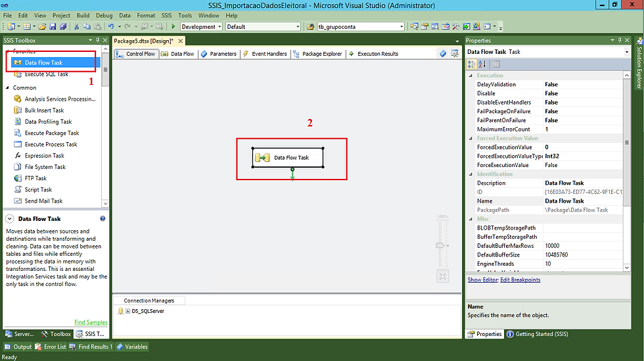Click the Copy toolbar icon
Viewport: 644px width, 361px height.
click(87, 27)
